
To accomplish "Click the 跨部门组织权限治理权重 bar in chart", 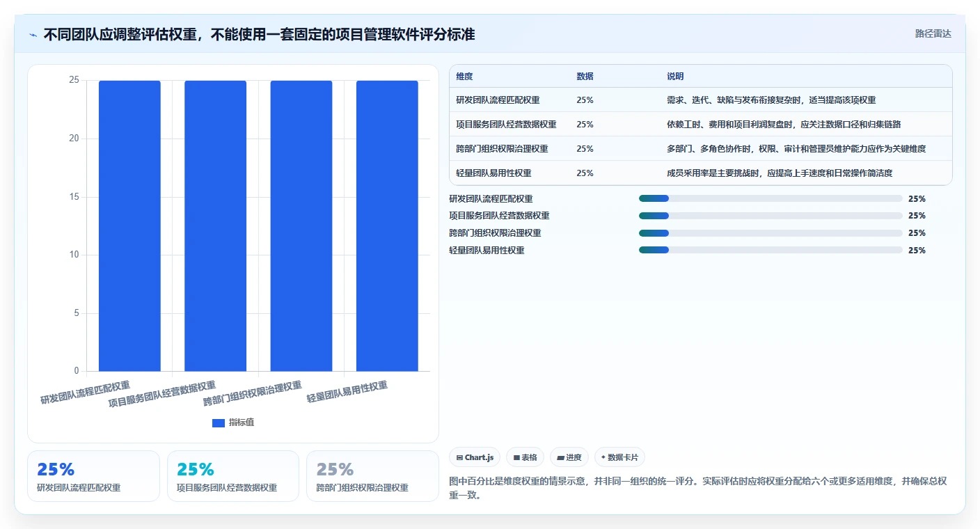I will pyautogui.click(x=301, y=226).
